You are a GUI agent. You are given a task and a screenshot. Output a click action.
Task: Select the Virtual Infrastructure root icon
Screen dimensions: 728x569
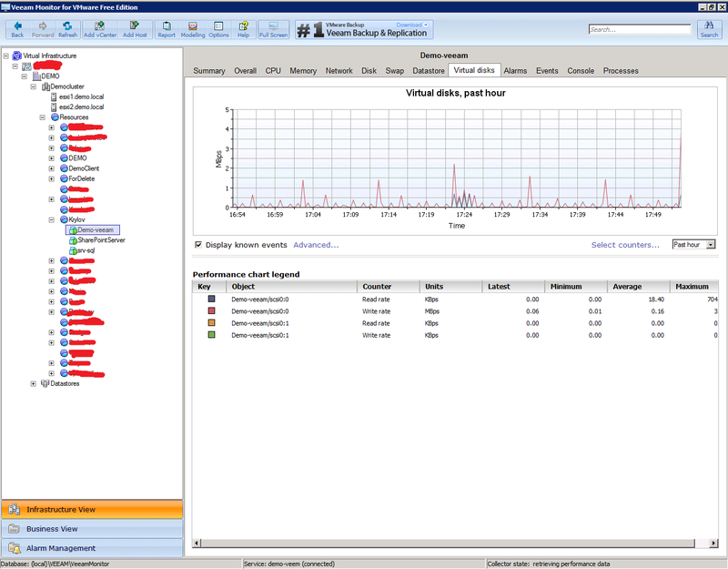[16, 56]
